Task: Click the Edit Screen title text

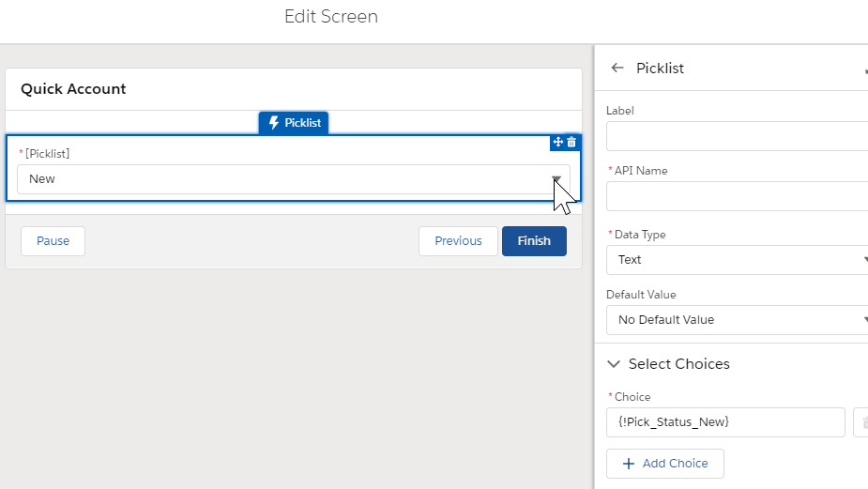Action: coord(331,17)
